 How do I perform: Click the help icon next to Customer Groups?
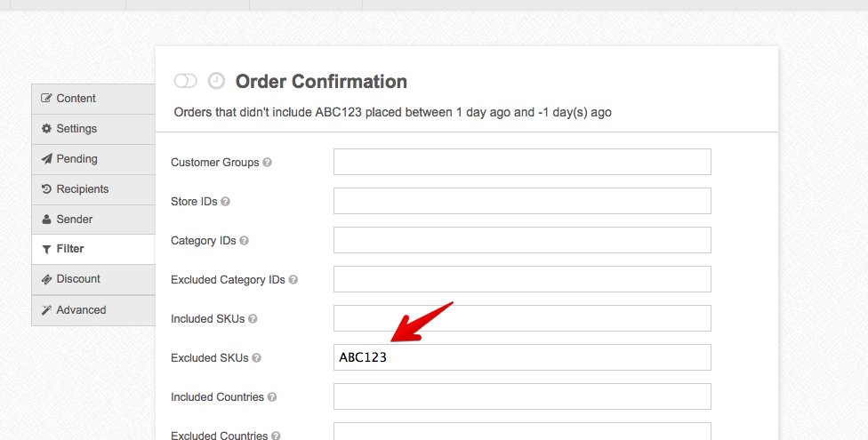click(268, 163)
